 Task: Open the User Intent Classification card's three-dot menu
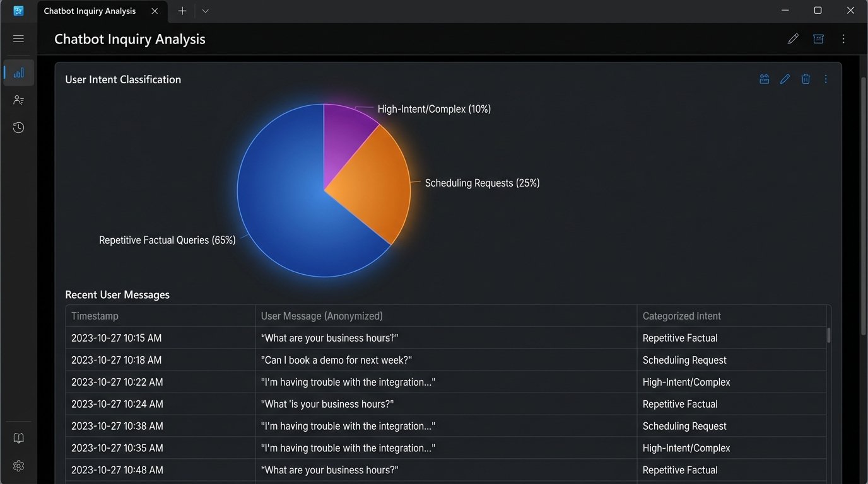[826, 79]
